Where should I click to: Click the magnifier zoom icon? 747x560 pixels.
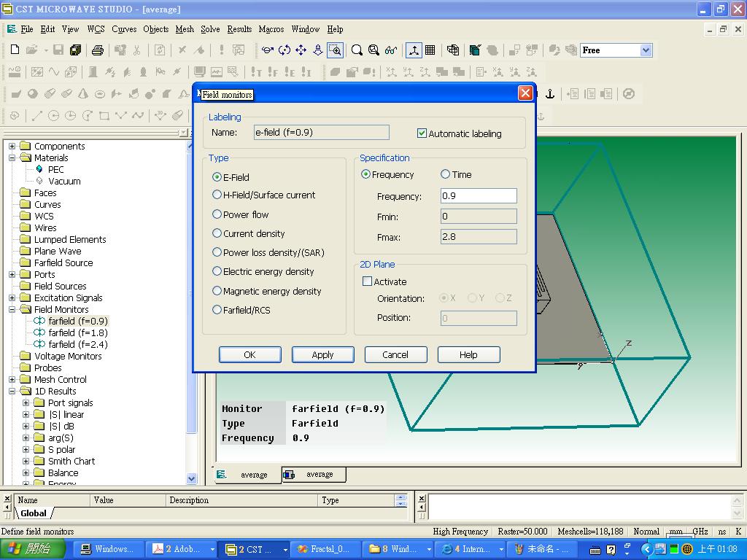pyautogui.click(x=356, y=50)
